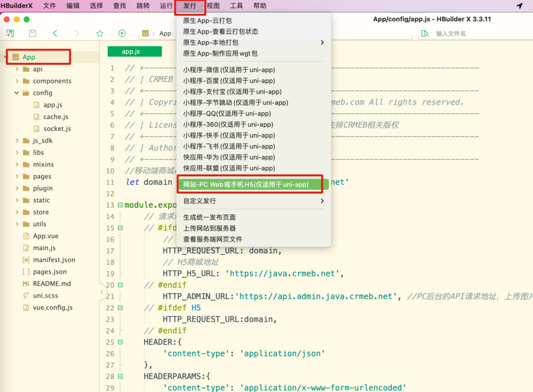Click the App.vue file icon
This screenshot has width=533, height=392.
click(x=26, y=236)
